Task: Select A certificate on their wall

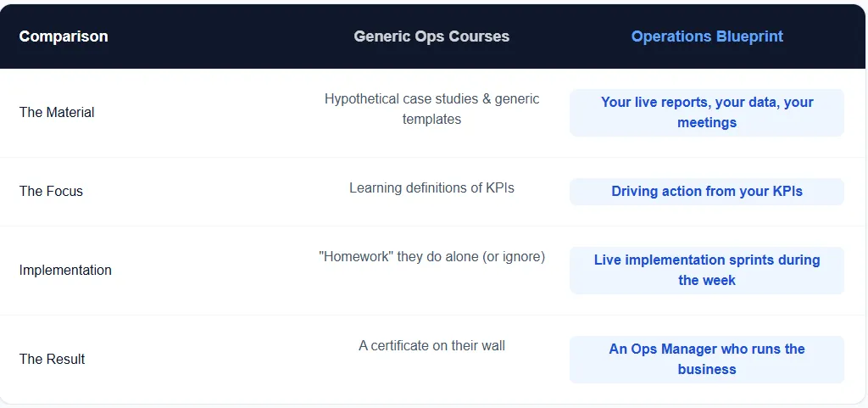Action: [x=431, y=345]
